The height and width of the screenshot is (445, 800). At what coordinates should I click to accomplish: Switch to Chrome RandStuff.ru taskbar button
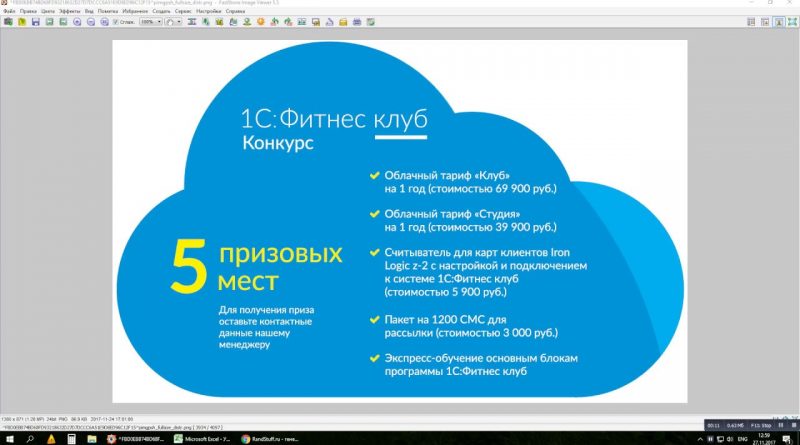tap(270, 439)
